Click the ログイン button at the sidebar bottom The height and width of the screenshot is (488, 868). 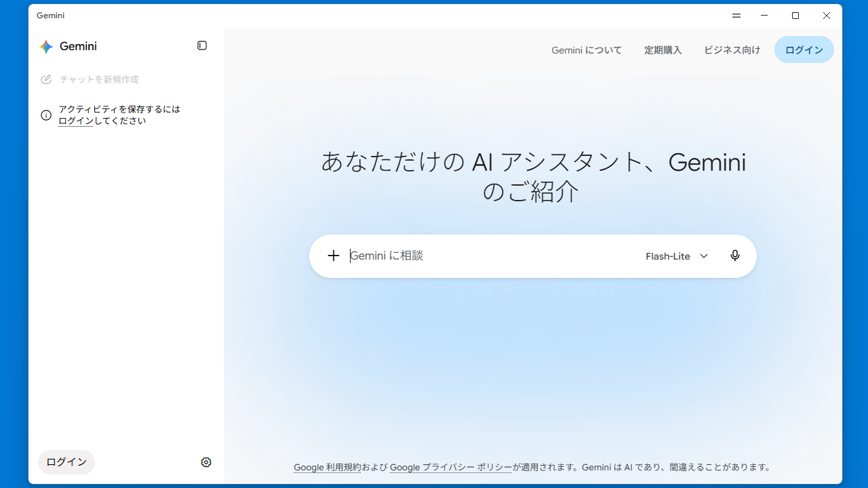66,462
